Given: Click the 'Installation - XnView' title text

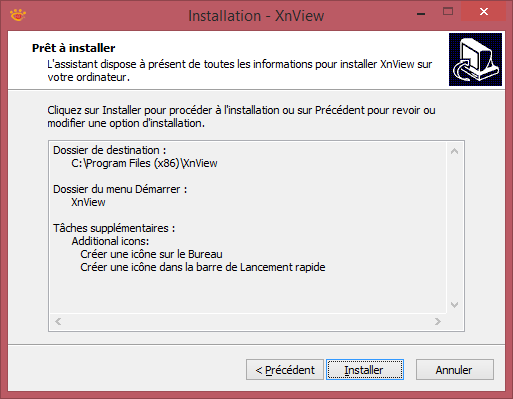Looking at the screenshot, I should pyautogui.click(x=256, y=16).
